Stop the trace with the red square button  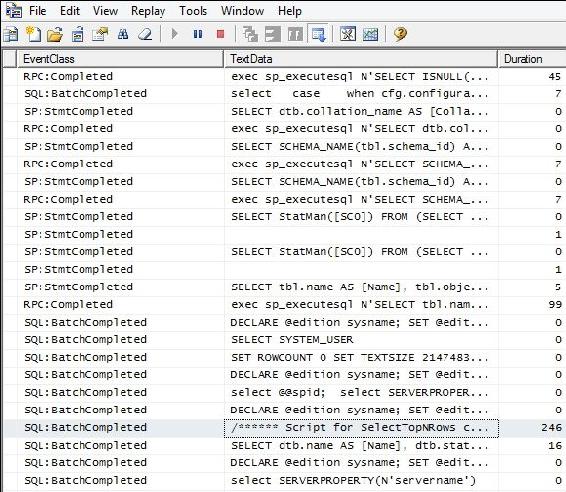[221, 34]
